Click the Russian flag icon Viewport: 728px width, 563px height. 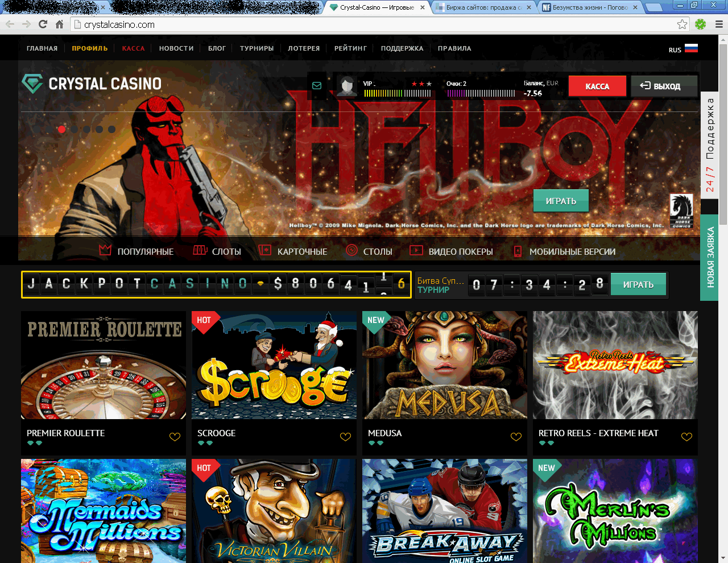click(x=691, y=48)
